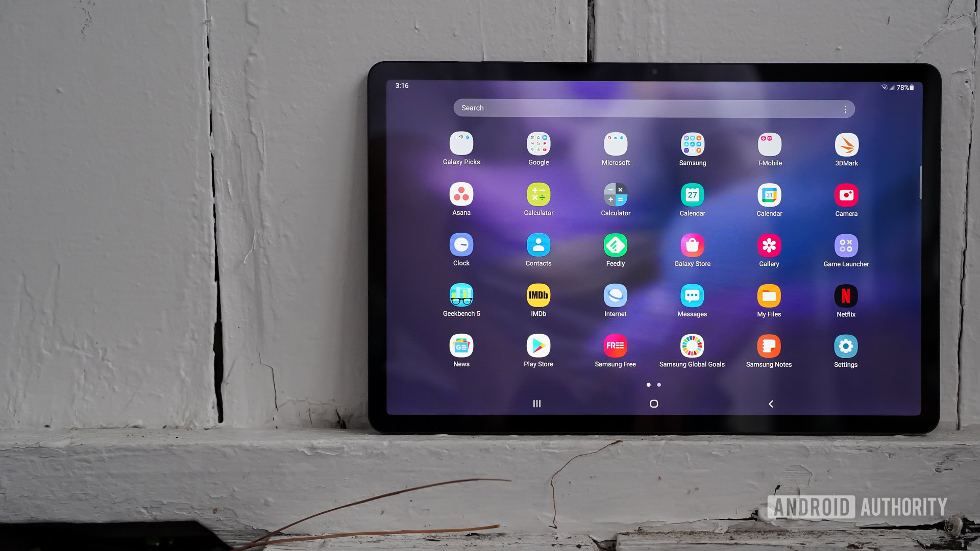Tap mobile signal indicator in status bar
This screenshot has width=980, height=551.
pyautogui.click(x=891, y=86)
